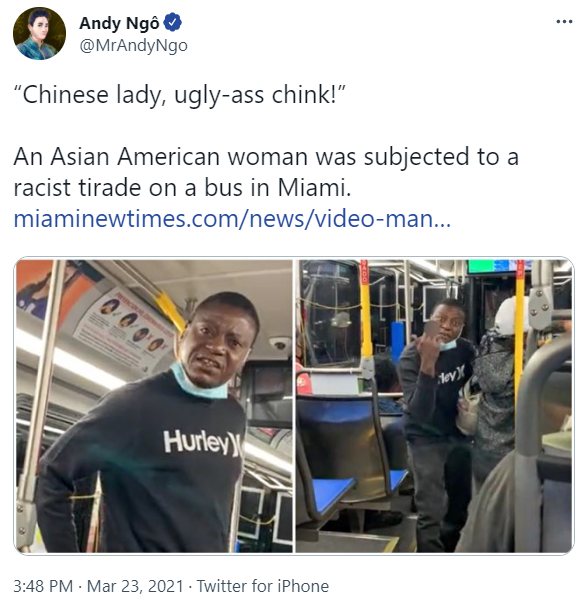Click the green display screen in right photo
This screenshot has height=607, width=585.
490,266
